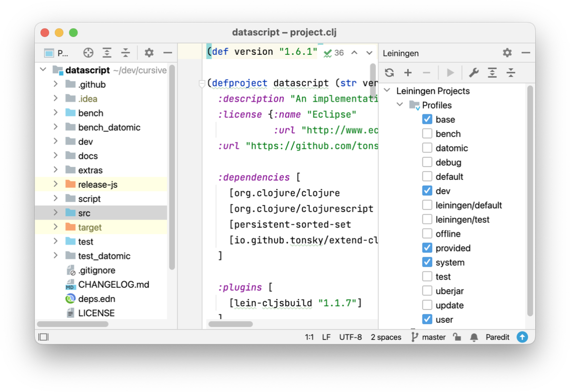The image size is (570, 392).
Task: Select the CHANGELOG.md file
Action: pyautogui.click(x=102, y=284)
